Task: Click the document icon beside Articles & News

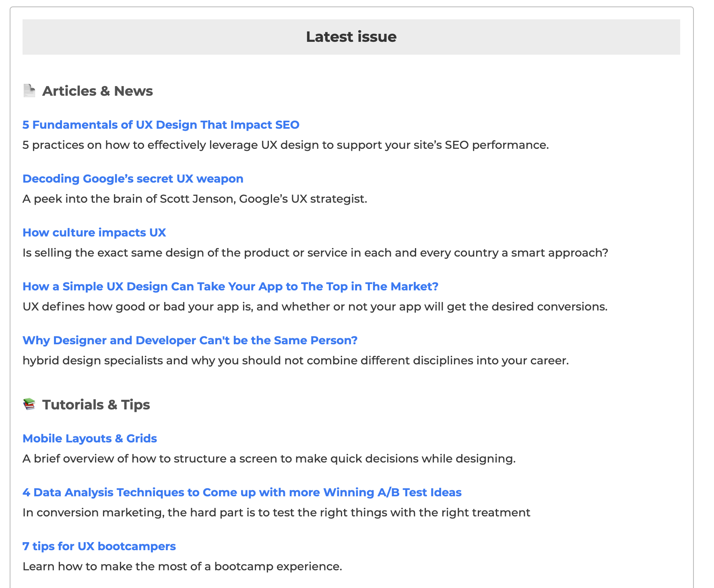Action: pos(29,90)
